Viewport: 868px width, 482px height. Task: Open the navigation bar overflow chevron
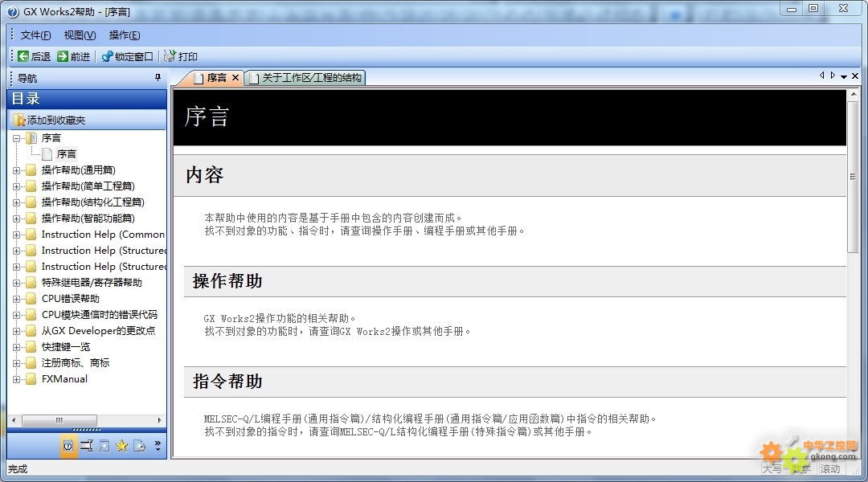(158, 446)
